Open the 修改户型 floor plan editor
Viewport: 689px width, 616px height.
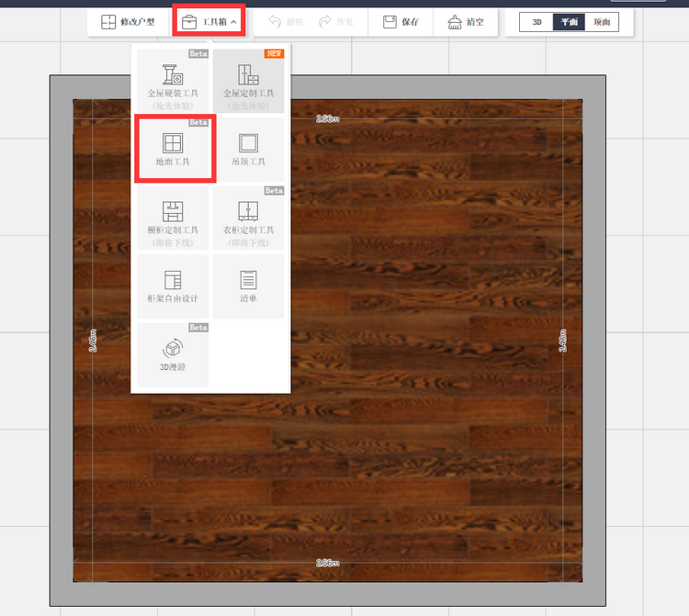pos(128,22)
